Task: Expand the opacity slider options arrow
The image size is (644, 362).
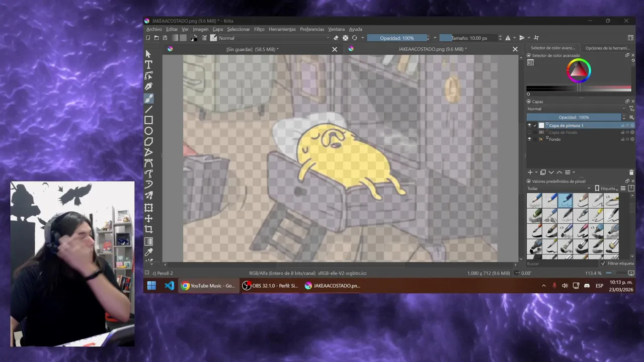Action: click(435, 38)
